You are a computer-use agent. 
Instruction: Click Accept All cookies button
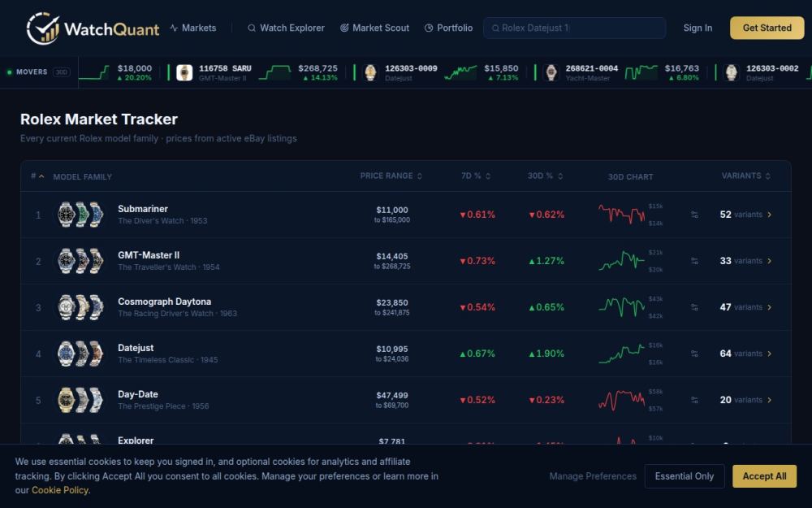click(x=764, y=476)
